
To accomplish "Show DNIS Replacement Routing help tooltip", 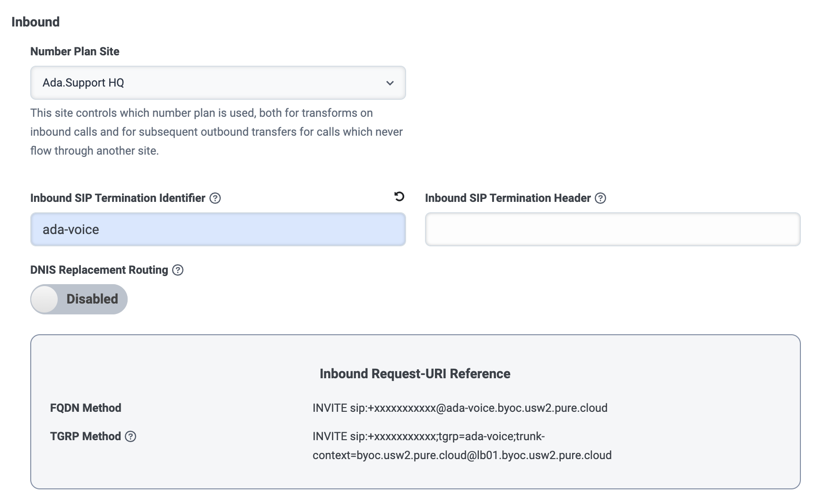I will coord(178,270).
